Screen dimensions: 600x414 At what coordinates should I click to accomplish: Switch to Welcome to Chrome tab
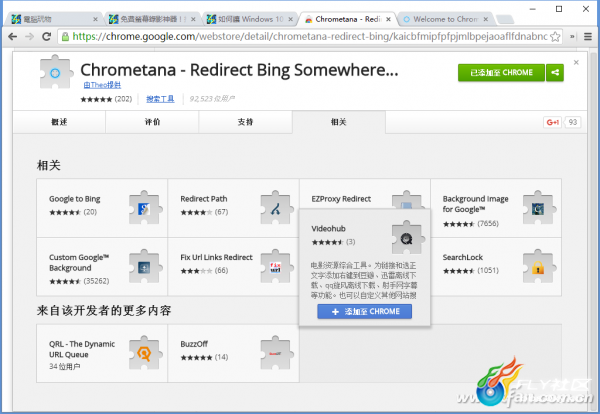444,19
